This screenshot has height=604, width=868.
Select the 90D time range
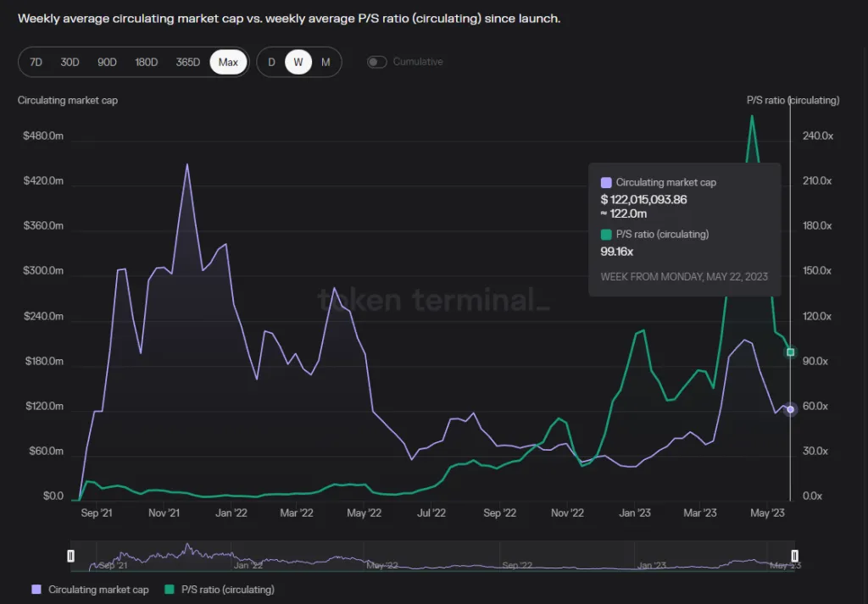point(107,62)
